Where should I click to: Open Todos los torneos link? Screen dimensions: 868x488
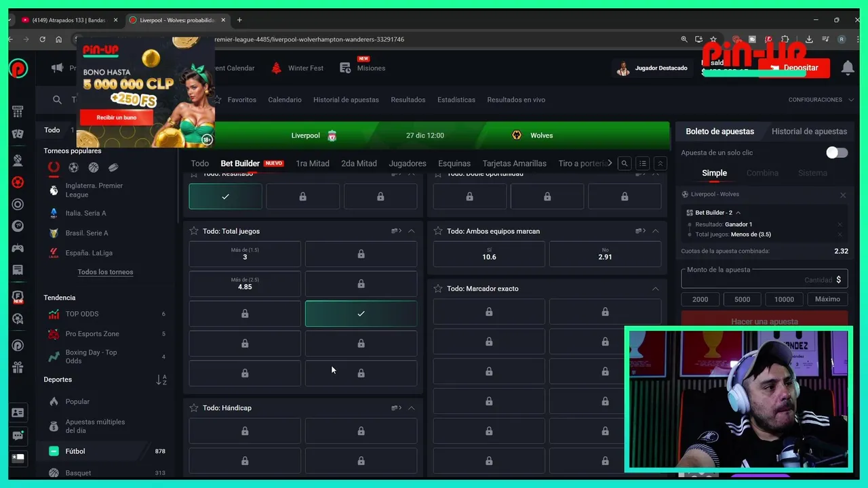(105, 272)
